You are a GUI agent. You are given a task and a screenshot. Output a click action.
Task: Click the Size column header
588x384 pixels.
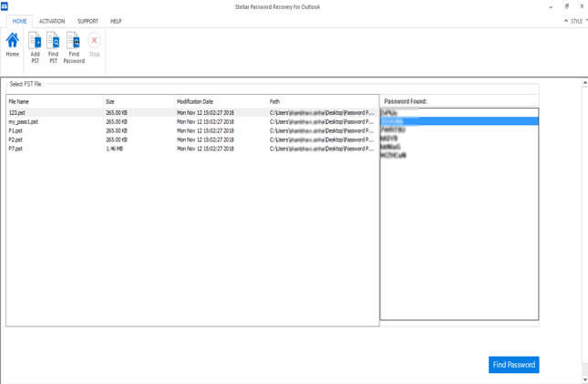coord(110,101)
